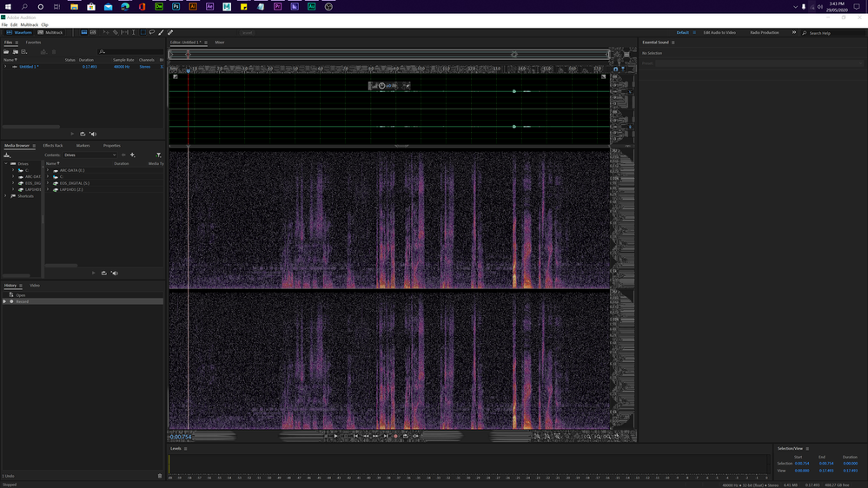Click the HUD volume gain knob

coord(382,86)
